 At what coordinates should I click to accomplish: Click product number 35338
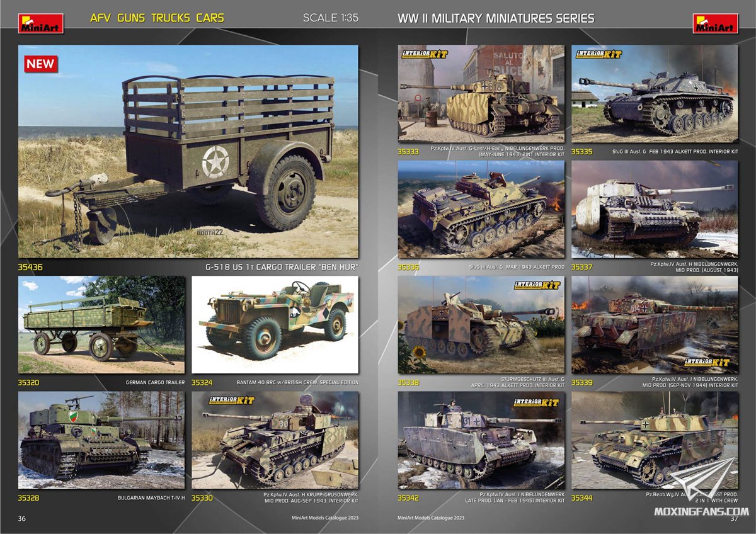409,382
